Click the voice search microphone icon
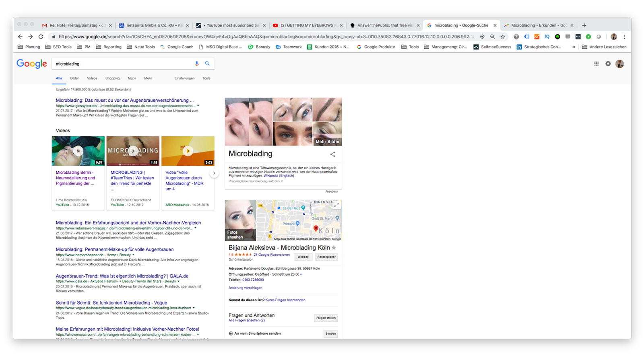644x362 pixels. [x=197, y=64]
